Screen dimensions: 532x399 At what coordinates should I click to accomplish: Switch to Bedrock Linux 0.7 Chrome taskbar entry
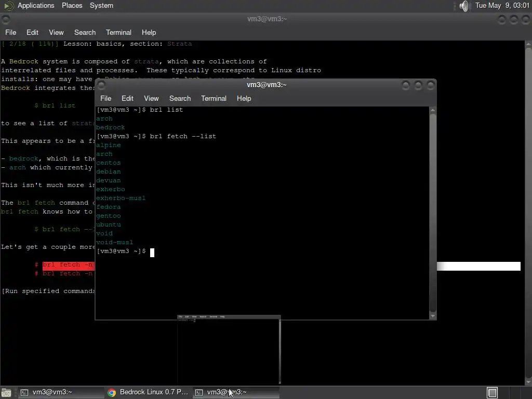149,392
